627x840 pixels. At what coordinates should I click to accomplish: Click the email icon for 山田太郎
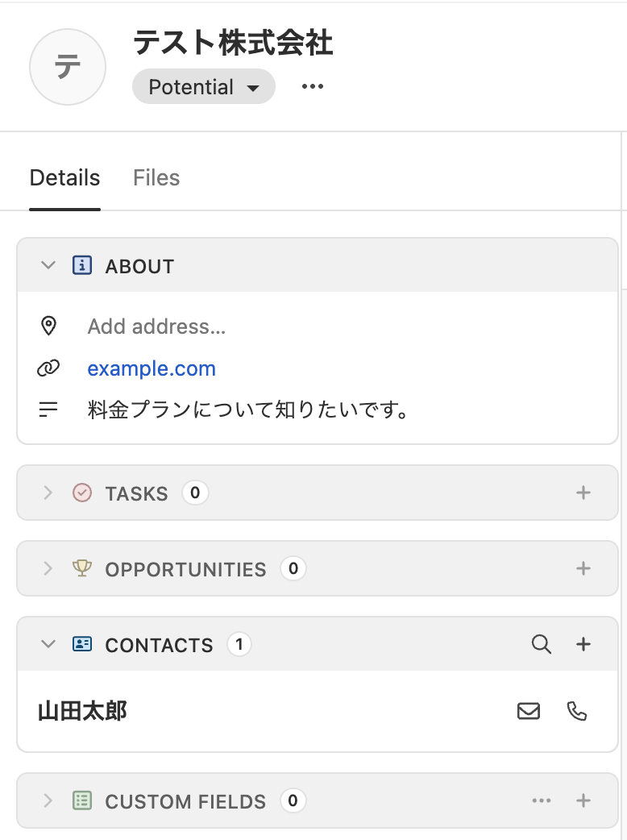click(529, 711)
